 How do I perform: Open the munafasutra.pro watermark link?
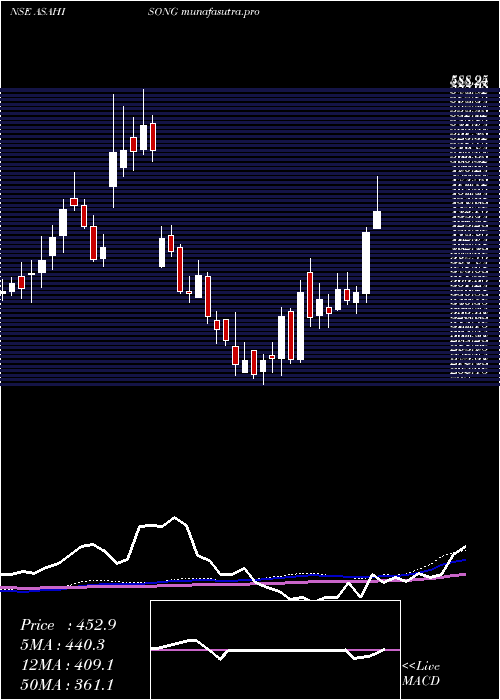pyautogui.click(x=221, y=12)
